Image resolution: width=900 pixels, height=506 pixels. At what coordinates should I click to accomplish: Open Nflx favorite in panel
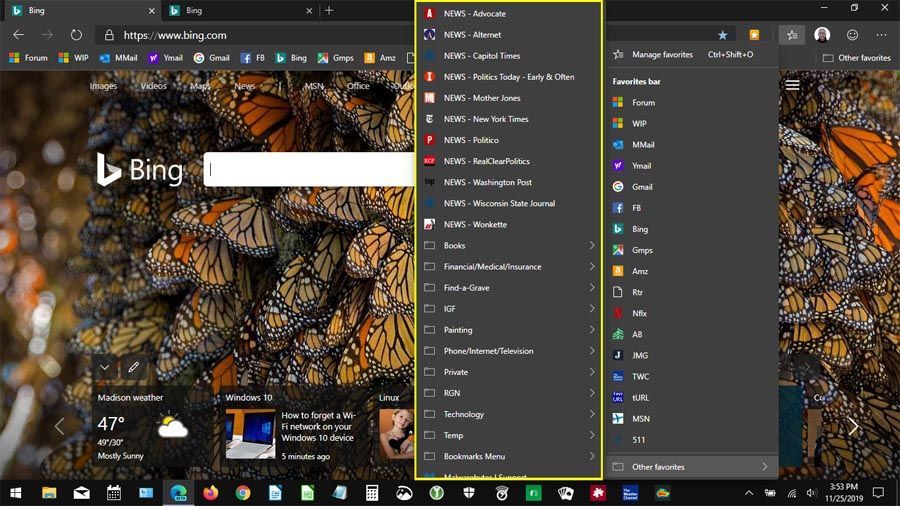pyautogui.click(x=692, y=313)
